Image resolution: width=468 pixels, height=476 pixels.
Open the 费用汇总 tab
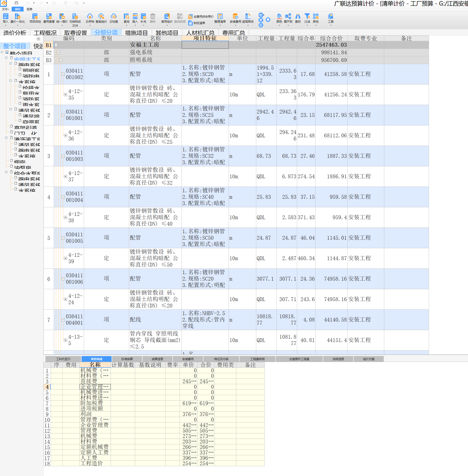point(233,33)
